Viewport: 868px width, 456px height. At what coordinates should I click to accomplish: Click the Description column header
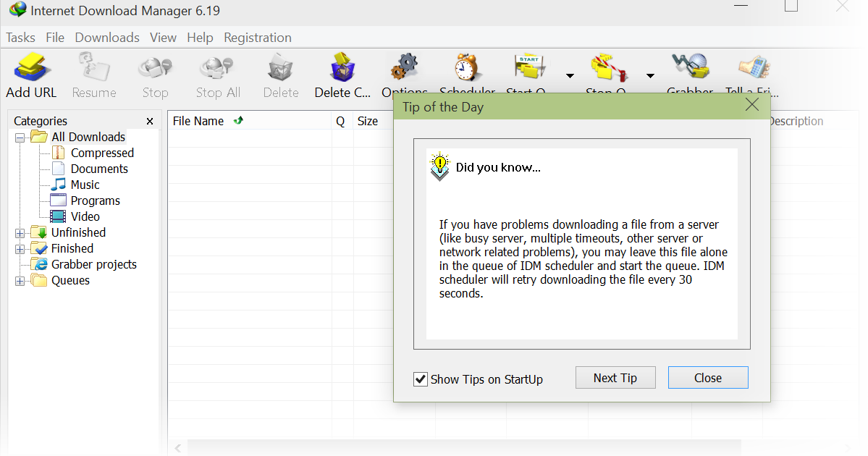(x=796, y=121)
